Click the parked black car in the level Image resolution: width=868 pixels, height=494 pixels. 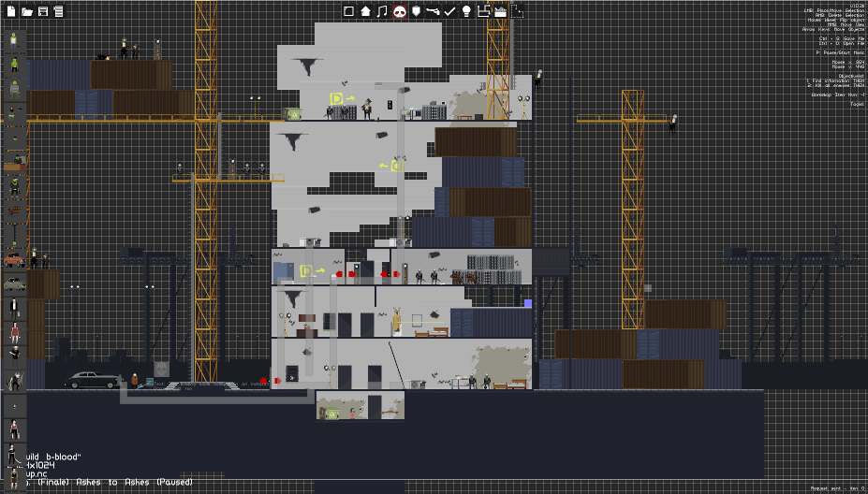point(93,380)
